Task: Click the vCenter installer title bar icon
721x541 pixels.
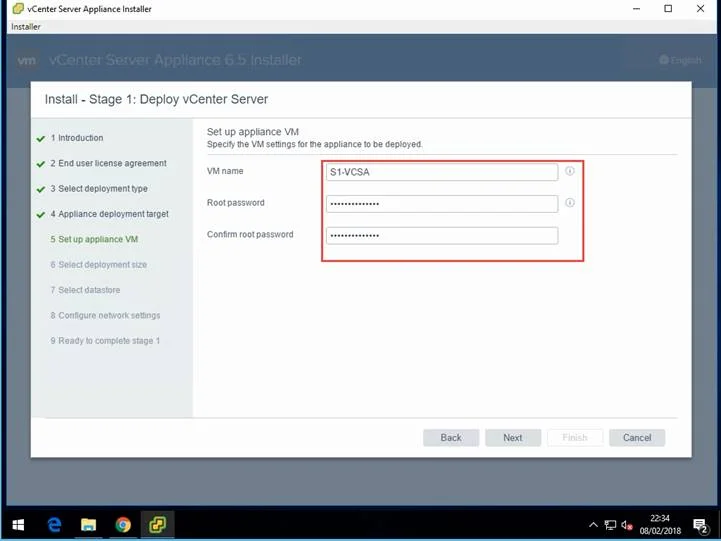Action: [x=17, y=9]
